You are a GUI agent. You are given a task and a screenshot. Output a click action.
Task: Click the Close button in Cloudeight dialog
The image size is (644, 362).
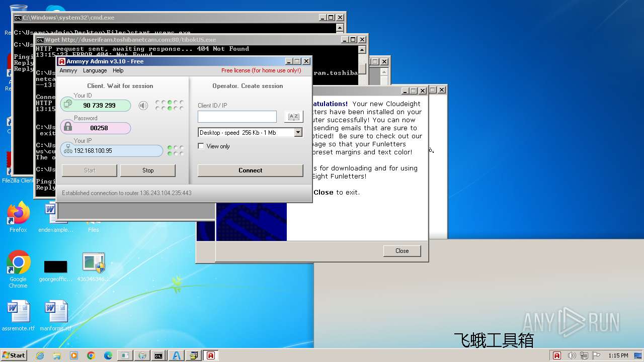[402, 251]
